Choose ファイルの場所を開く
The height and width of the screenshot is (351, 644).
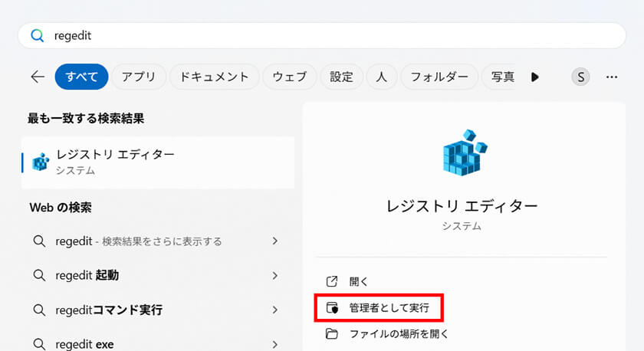(x=399, y=334)
